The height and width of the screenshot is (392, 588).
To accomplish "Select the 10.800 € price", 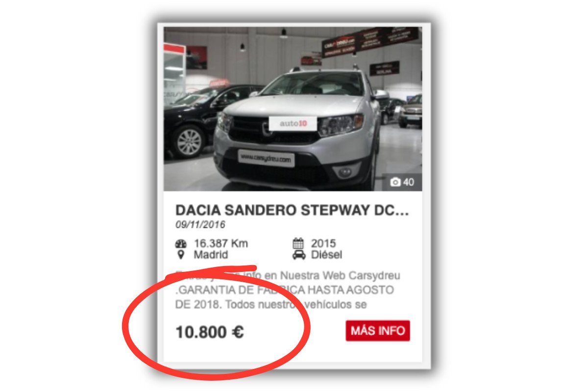I will pos(210,332).
